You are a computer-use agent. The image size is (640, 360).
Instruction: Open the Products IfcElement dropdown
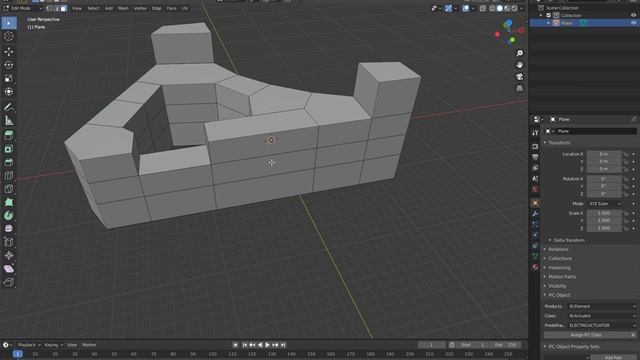click(602, 306)
